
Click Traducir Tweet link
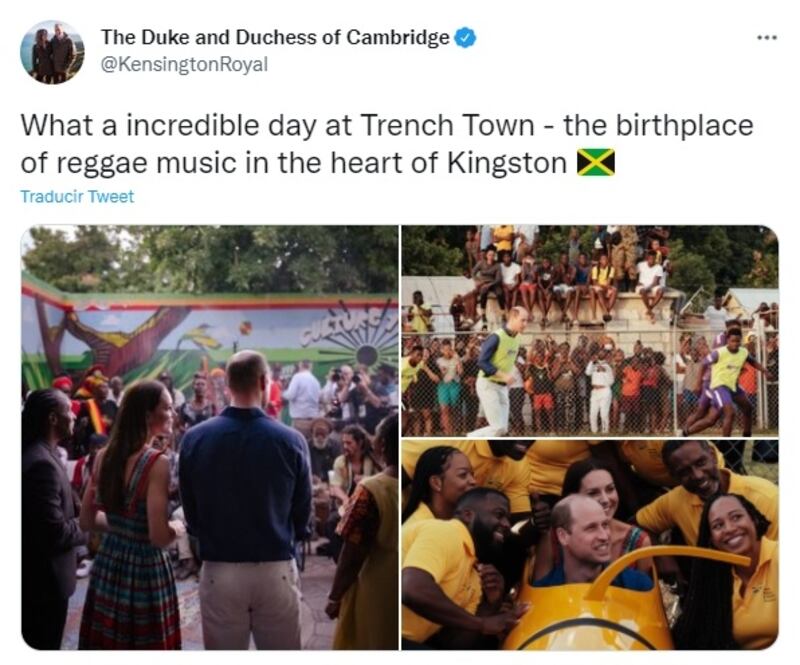click(77, 196)
